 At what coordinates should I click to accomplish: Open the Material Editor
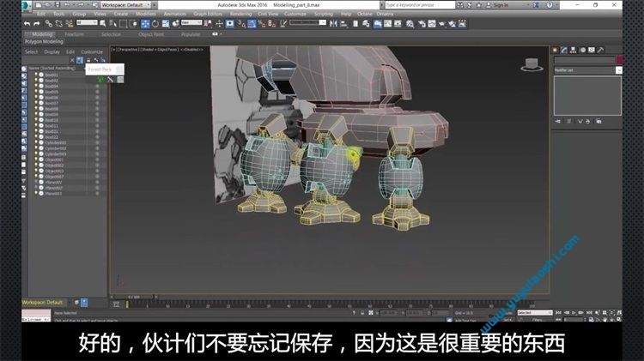tap(410, 24)
